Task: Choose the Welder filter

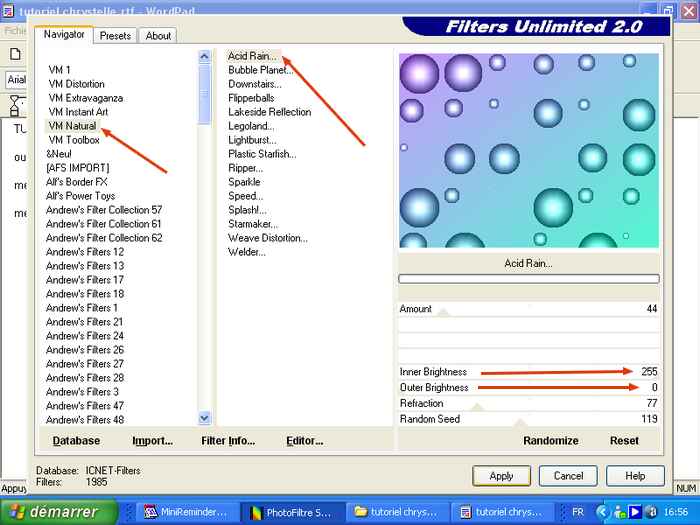Action: 247,252
